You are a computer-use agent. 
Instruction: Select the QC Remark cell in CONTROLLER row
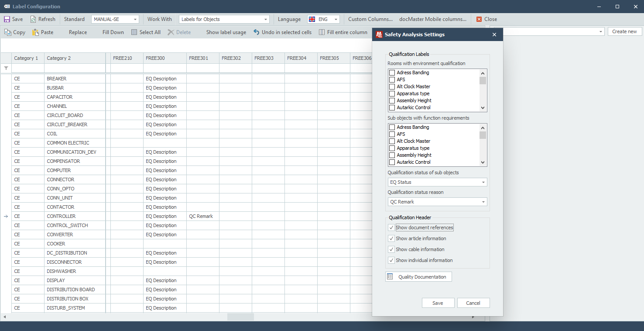coord(203,216)
